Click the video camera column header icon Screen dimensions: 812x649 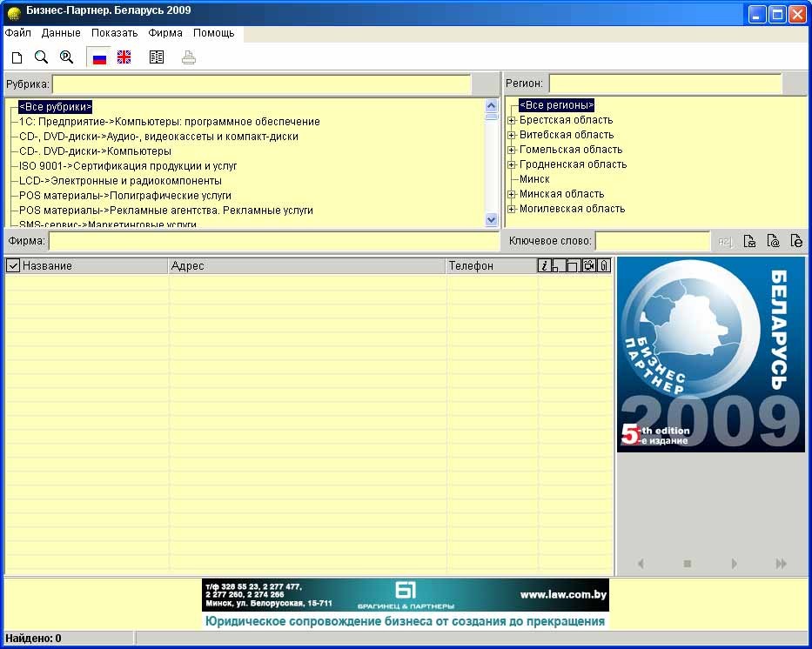click(589, 266)
